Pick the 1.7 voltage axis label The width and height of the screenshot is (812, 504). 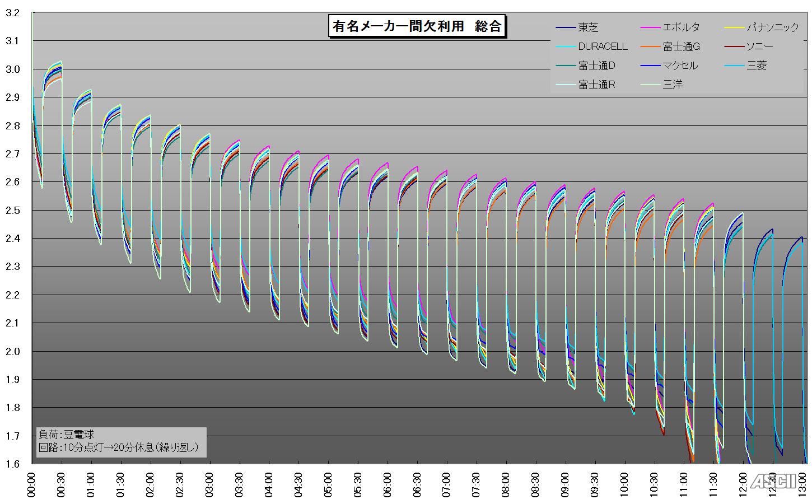[x=12, y=436]
